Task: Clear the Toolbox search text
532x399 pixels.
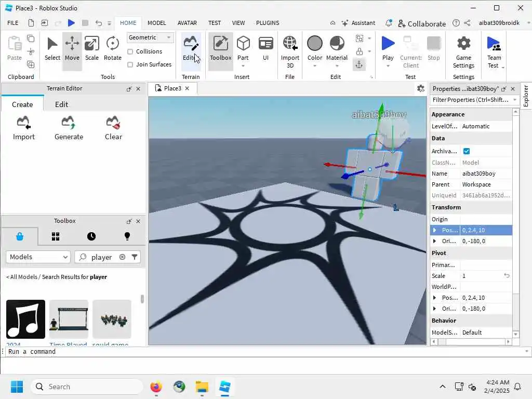Action: point(123,257)
